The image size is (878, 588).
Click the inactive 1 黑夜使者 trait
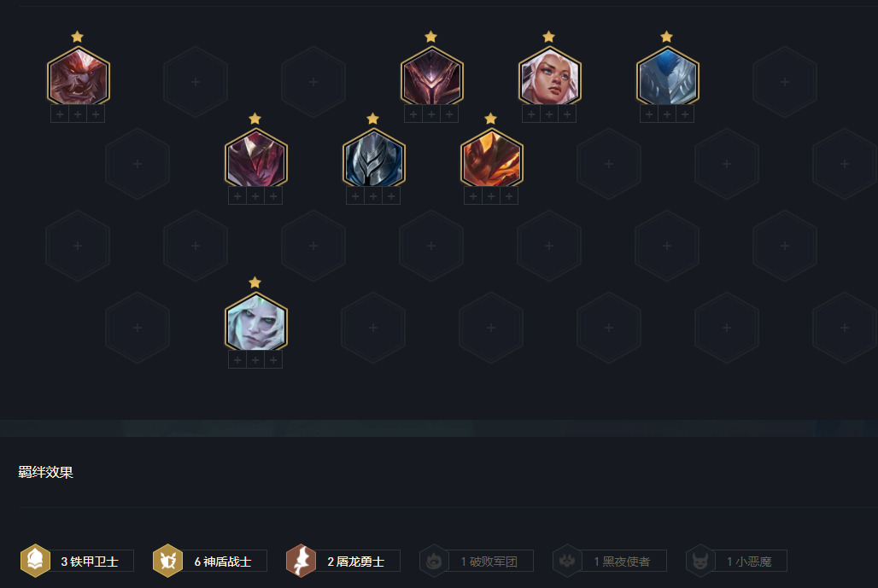(610, 561)
